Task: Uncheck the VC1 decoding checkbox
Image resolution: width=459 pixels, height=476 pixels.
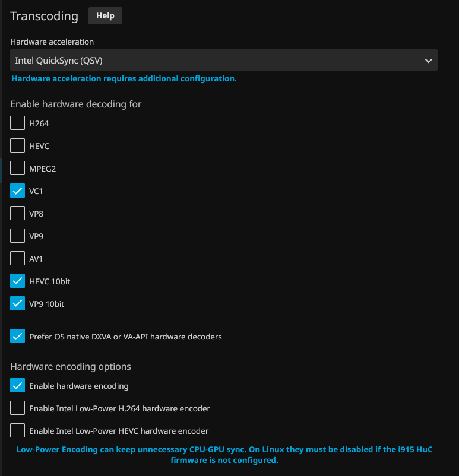Action: [x=18, y=191]
